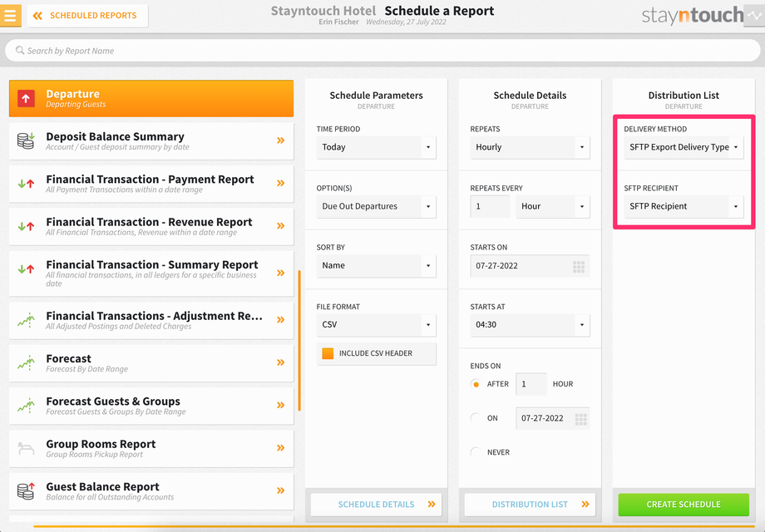Viewport: 765px width, 532px height.
Task: Click Forecast Guests & Groups chart icon
Action: coord(27,405)
